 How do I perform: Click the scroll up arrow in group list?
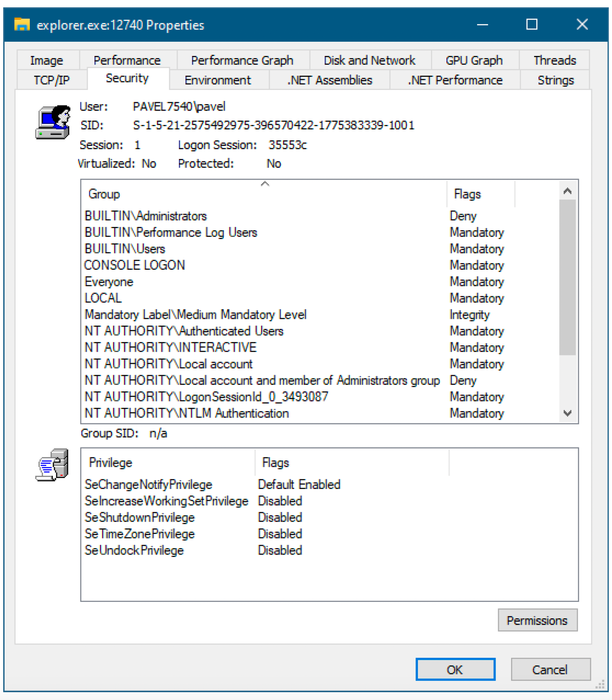[567, 191]
